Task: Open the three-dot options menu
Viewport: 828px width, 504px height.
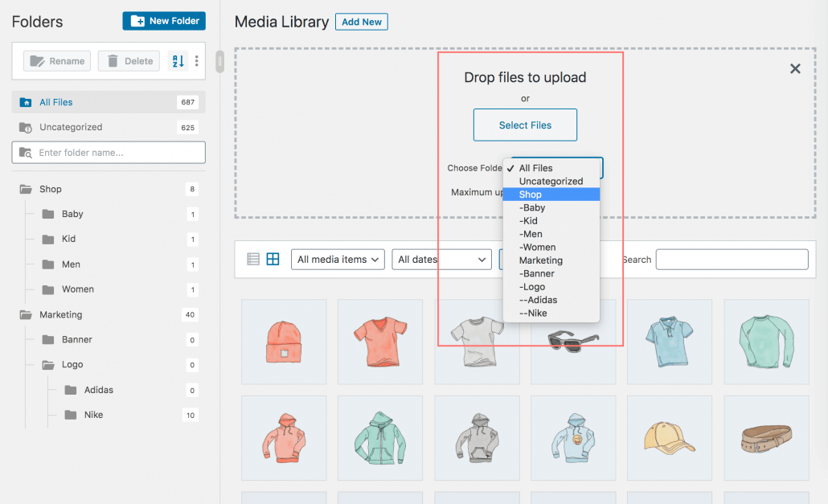Action: click(197, 60)
